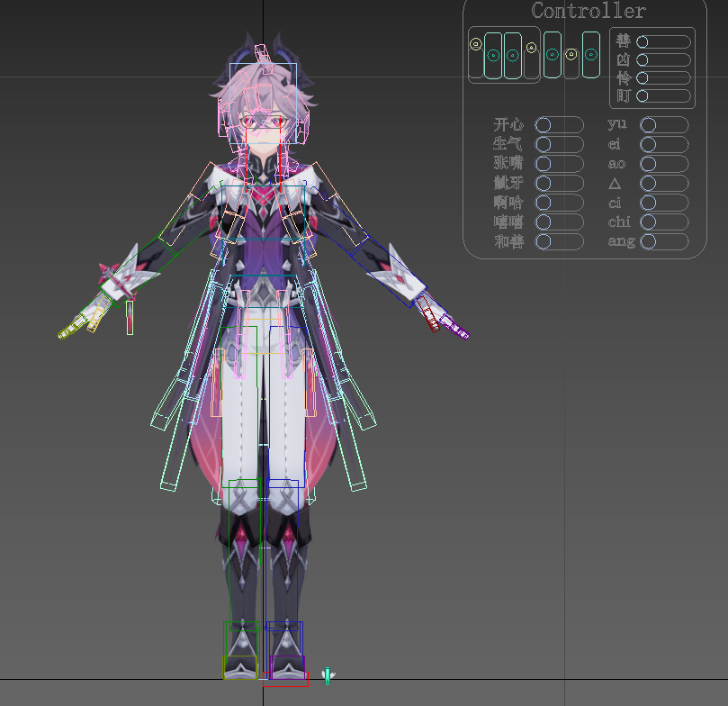The width and height of the screenshot is (728, 706).
Task: Click the yu mouth shape slider knob
Action: click(648, 125)
